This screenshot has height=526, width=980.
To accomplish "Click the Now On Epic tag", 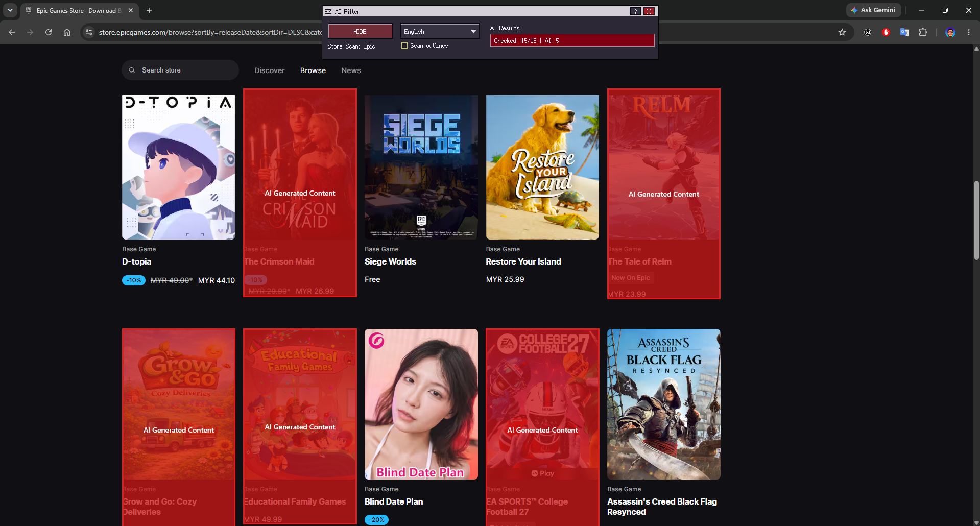I will pos(631,278).
